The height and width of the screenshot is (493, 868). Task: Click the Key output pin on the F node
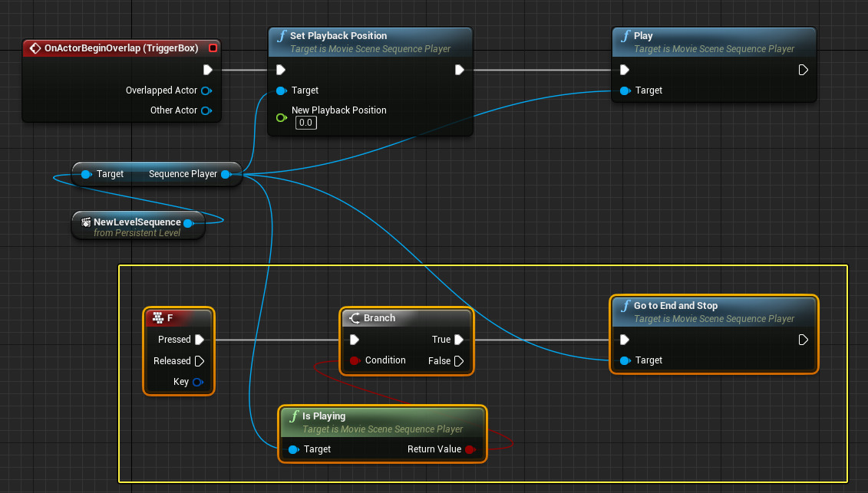point(197,382)
